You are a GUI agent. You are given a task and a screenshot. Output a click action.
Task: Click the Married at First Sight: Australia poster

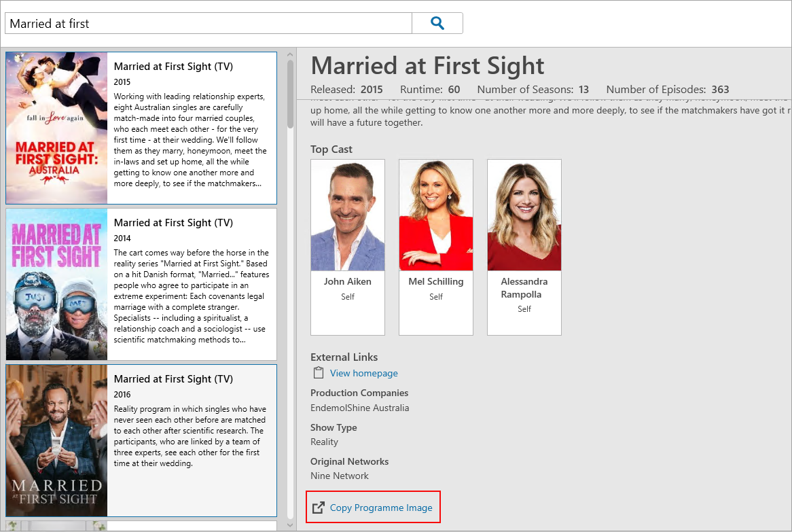(x=56, y=127)
